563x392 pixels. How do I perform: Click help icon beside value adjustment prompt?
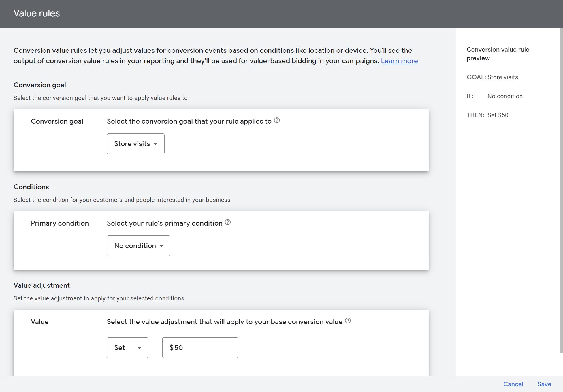[348, 321]
